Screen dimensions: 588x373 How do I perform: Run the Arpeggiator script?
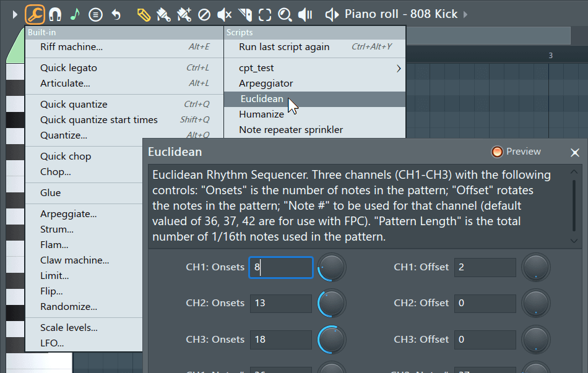click(266, 84)
